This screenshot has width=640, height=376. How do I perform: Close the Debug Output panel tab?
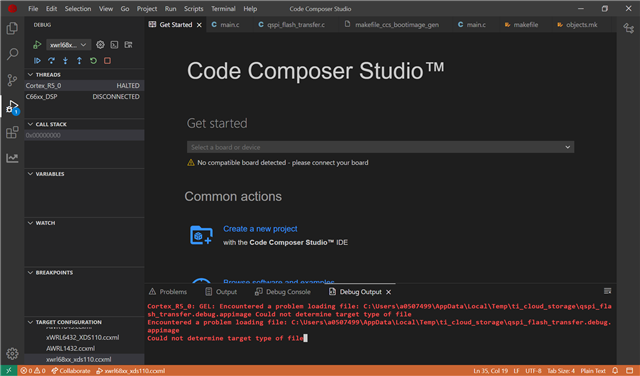click(389, 292)
